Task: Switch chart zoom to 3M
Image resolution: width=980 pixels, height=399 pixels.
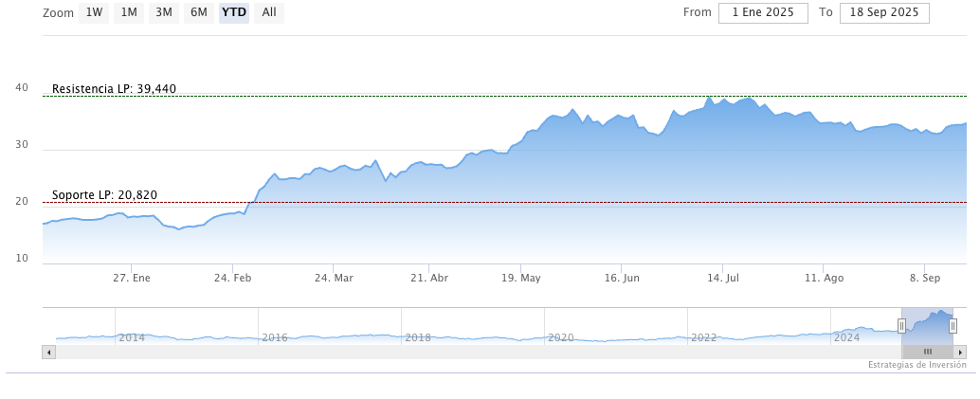Action: pyautogui.click(x=164, y=13)
